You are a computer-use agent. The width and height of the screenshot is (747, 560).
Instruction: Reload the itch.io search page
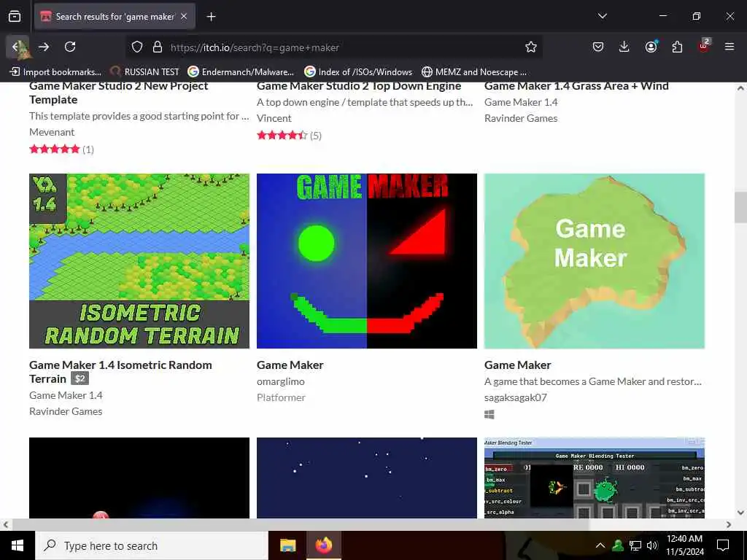pyautogui.click(x=70, y=47)
